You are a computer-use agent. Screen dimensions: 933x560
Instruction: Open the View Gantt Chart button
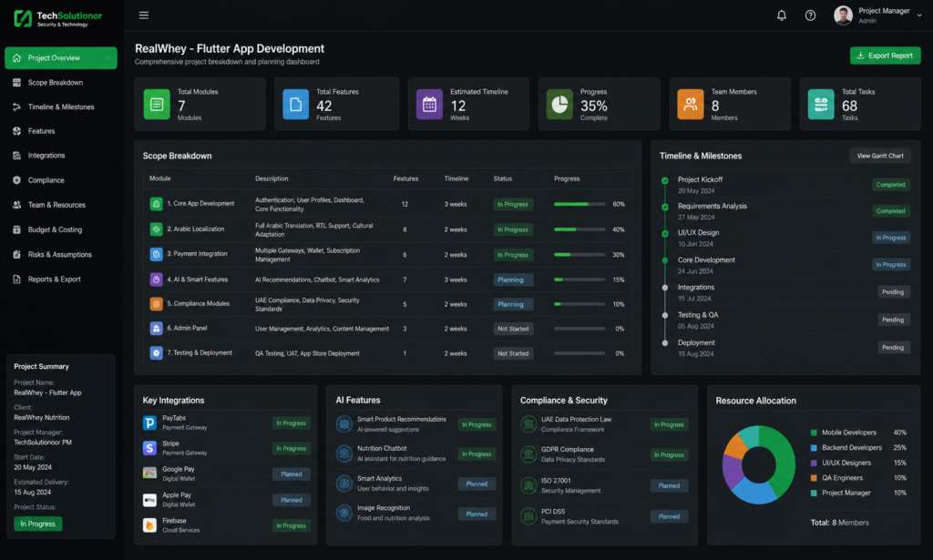880,156
